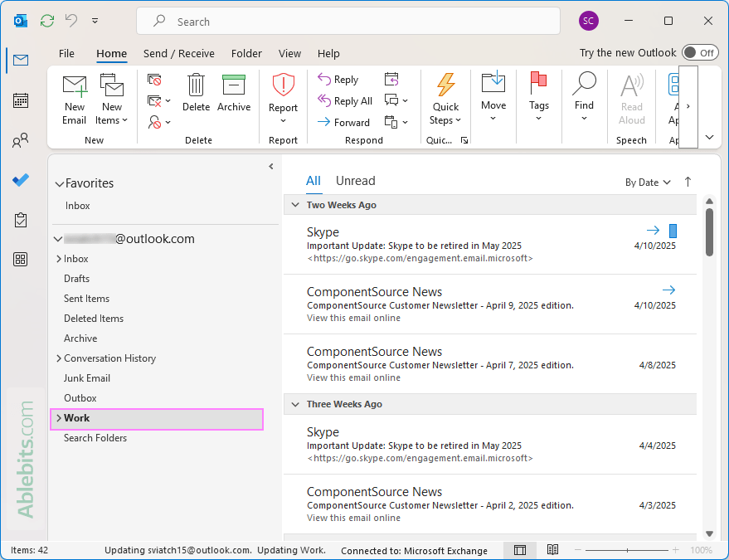Open the Tasks clipboard icon

(21, 220)
